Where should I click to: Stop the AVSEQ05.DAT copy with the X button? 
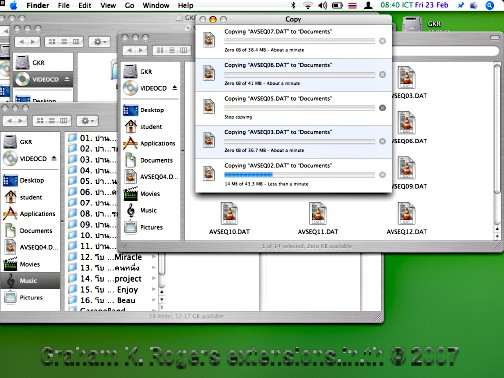point(382,108)
